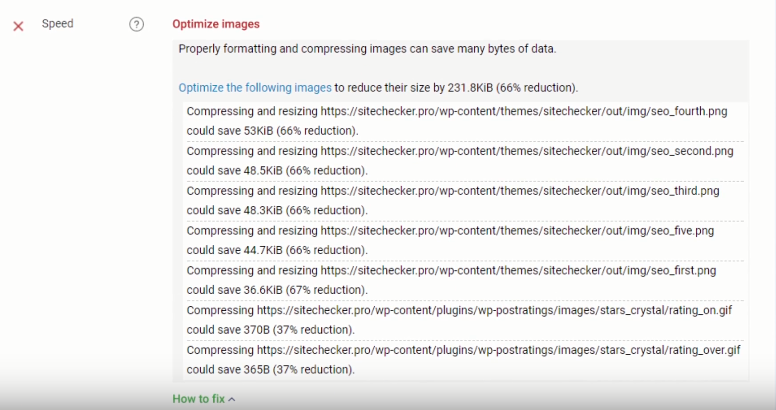The height and width of the screenshot is (410, 776).
Task: Click the seo_five.png URL line
Action: pos(450,231)
